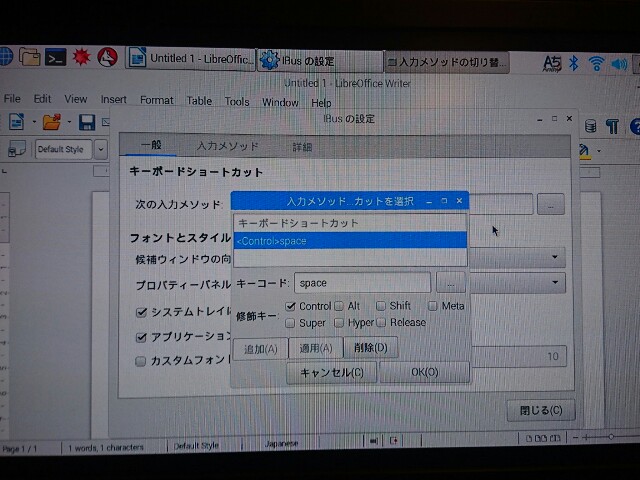
Task: Click the highlighting color icon in Writer
Action: pyautogui.click(x=584, y=151)
